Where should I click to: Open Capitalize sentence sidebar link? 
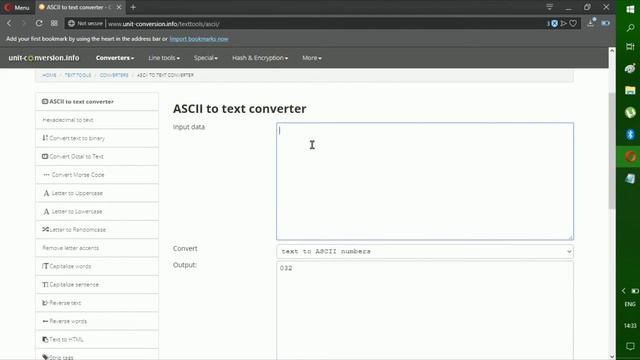[97, 284]
